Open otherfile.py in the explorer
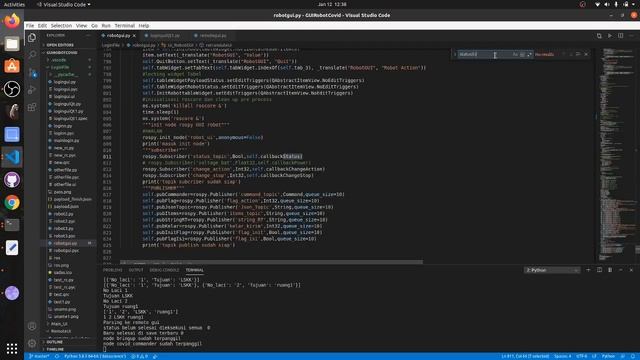This screenshot has height=360, width=640. [65, 170]
